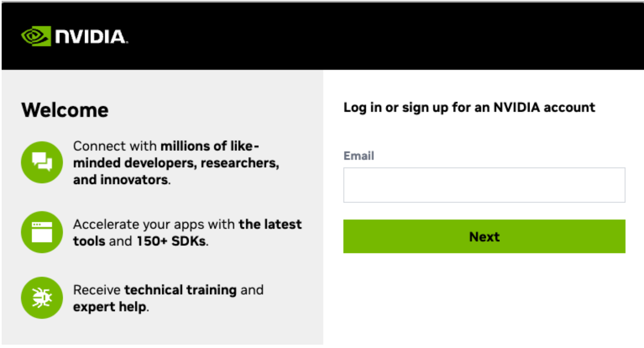The height and width of the screenshot is (348, 644).
Task: Click the '150+ SDKs' bold text
Action: [x=171, y=241]
